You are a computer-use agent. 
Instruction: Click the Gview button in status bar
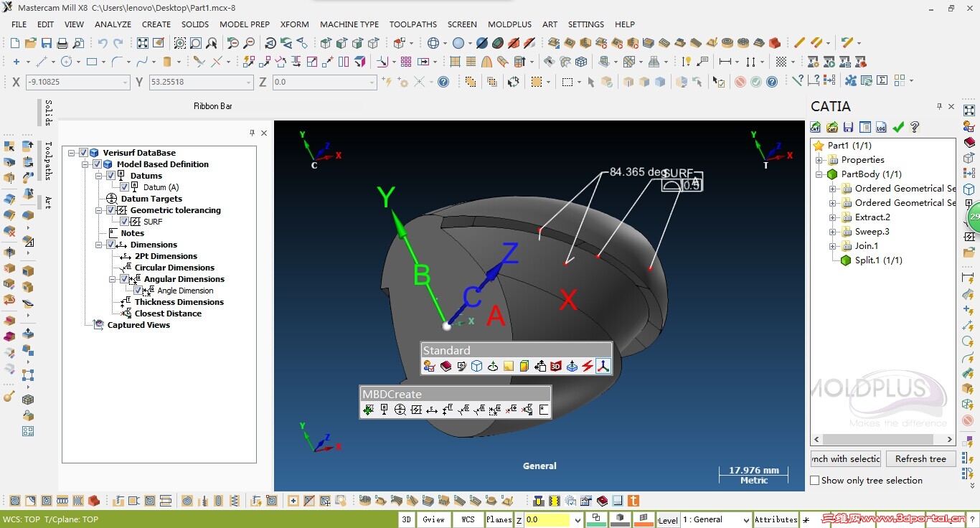[433, 519]
